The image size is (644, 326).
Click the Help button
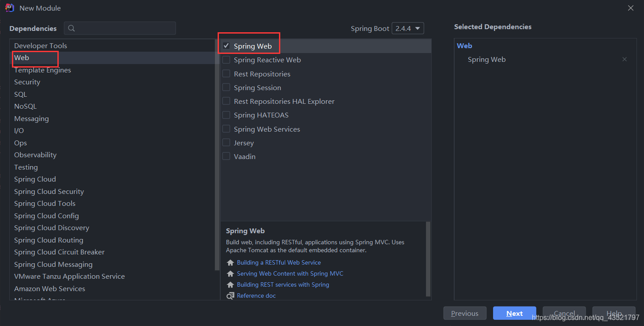click(614, 313)
